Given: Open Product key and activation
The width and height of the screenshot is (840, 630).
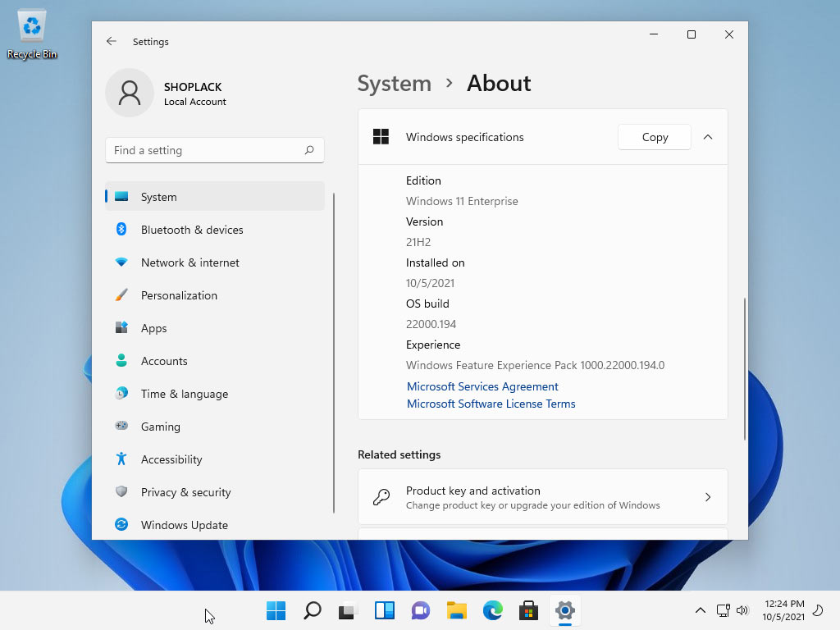Looking at the screenshot, I should click(543, 496).
